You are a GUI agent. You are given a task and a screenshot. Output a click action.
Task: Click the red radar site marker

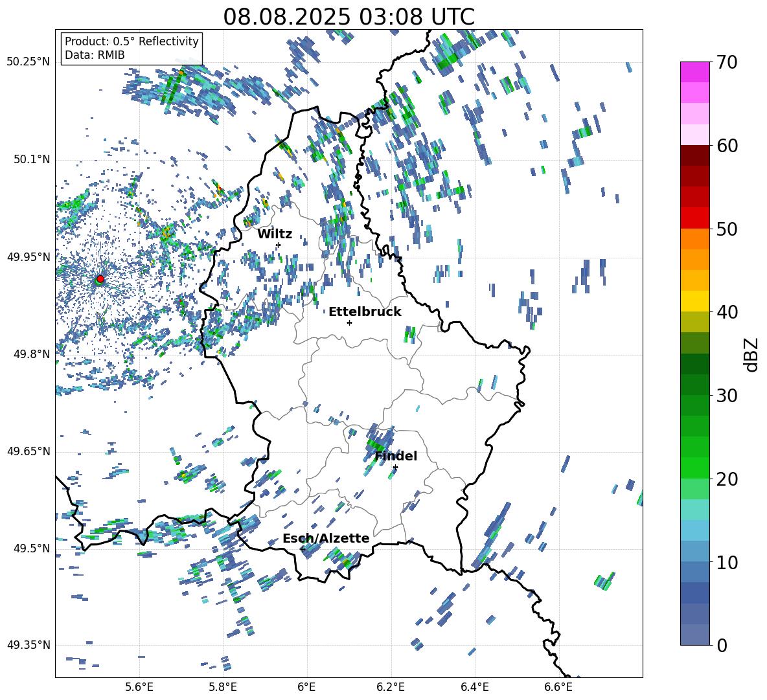100,279
